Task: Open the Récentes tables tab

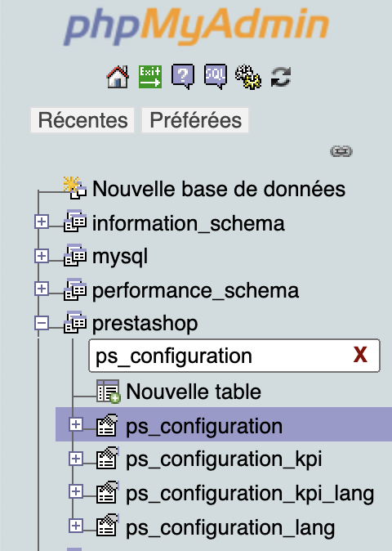Action: click(82, 120)
